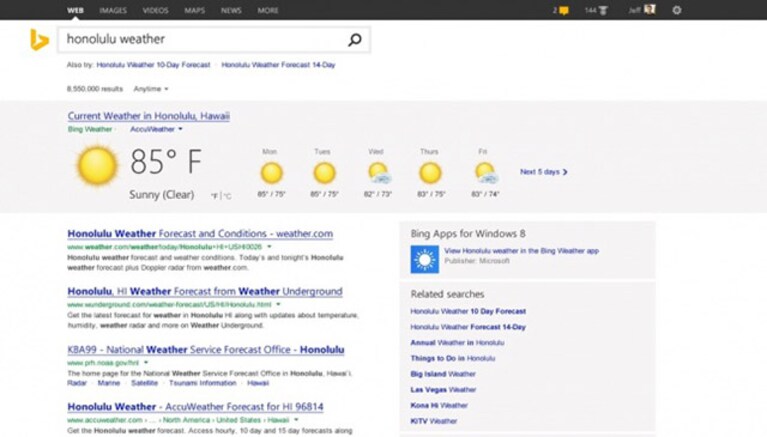Open the AccuWeather source dropdown

pos(156,129)
